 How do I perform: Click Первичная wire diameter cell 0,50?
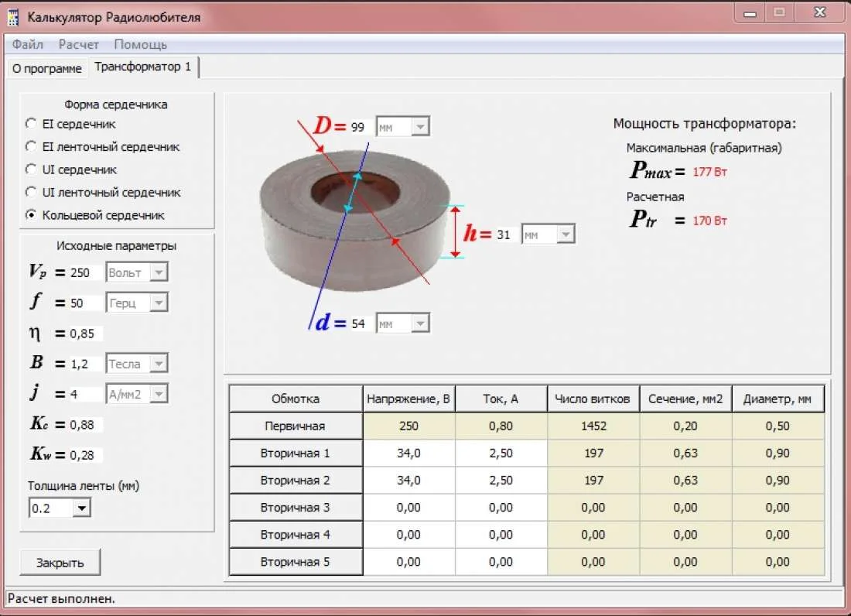pyautogui.click(x=778, y=426)
